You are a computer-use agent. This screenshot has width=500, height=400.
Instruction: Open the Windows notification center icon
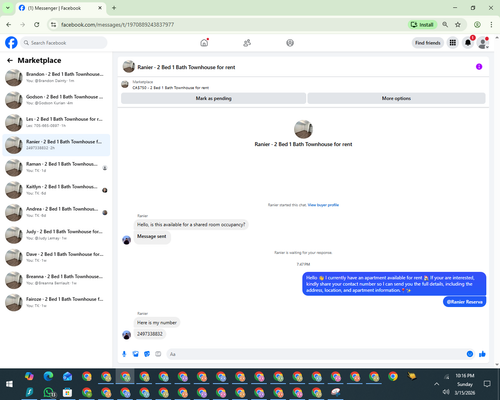pyautogui.click(x=487, y=384)
